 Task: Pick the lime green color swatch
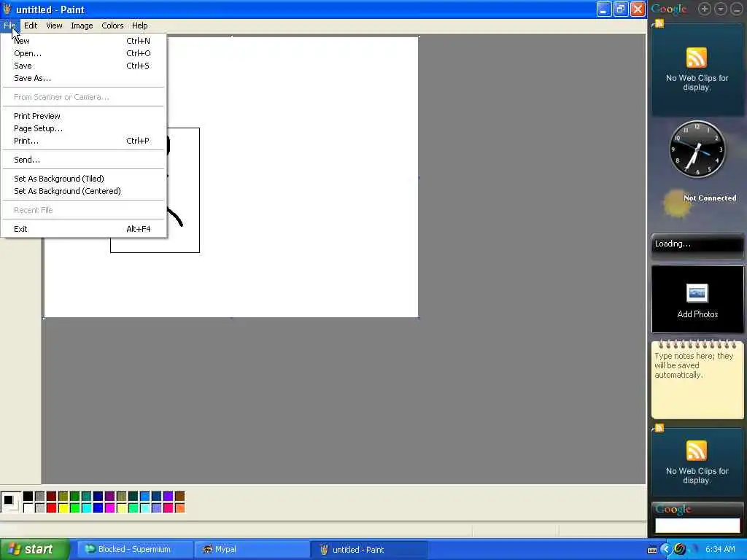click(x=75, y=508)
